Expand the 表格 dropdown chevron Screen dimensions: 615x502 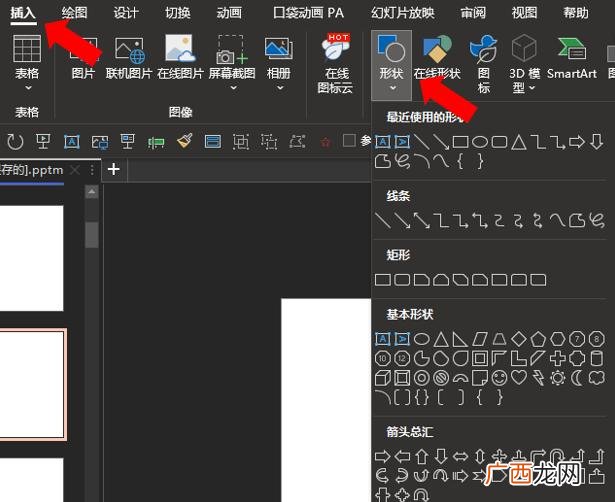[x=28, y=88]
